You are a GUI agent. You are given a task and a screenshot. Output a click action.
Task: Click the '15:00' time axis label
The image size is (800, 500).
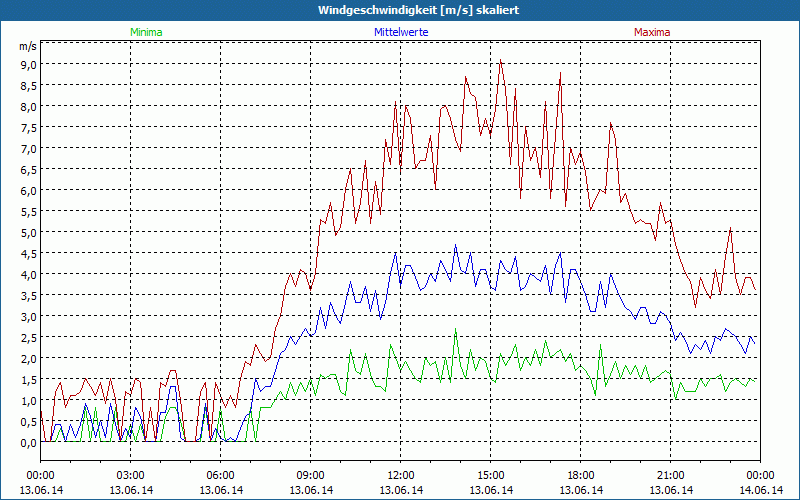click(491, 476)
